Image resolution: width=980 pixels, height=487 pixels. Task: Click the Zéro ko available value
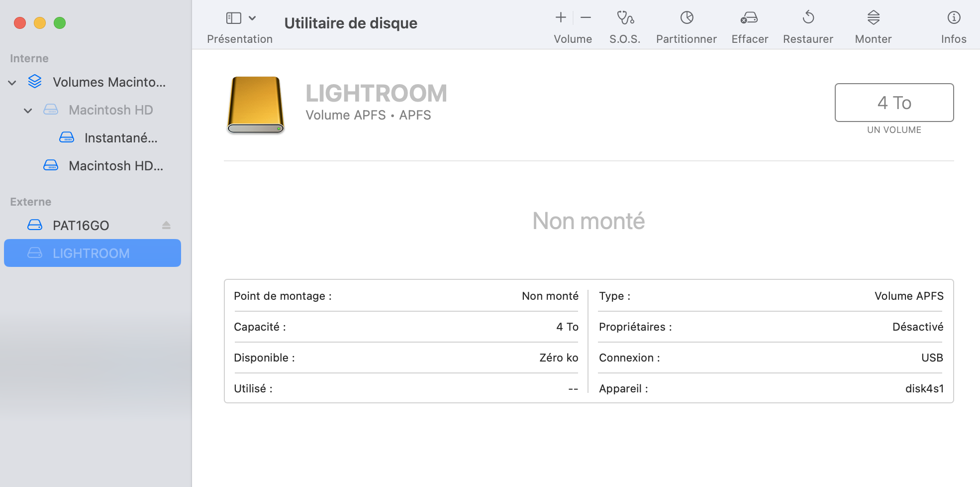click(x=559, y=358)
